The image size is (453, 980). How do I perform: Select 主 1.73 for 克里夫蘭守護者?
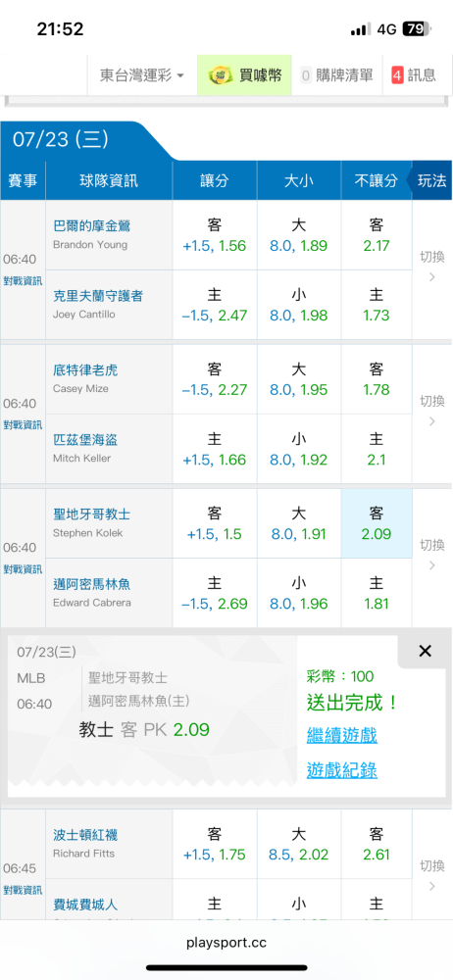point(377,305)
